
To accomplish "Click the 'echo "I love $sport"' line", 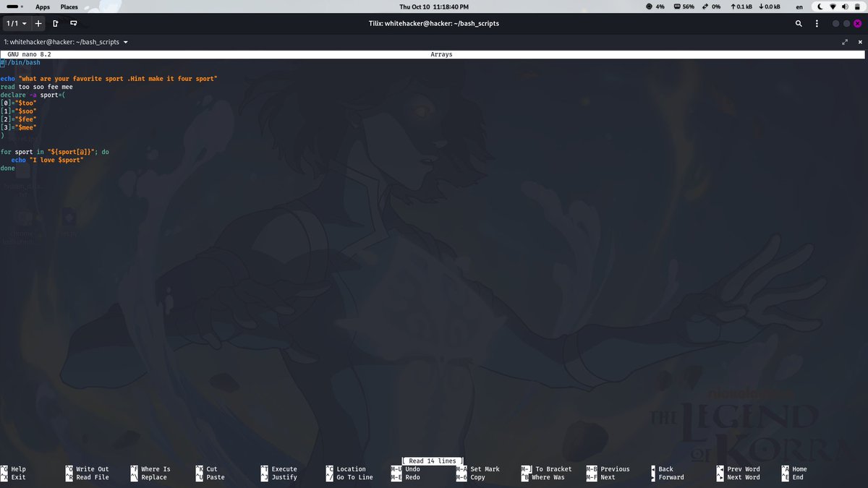I will coord(47,160).
